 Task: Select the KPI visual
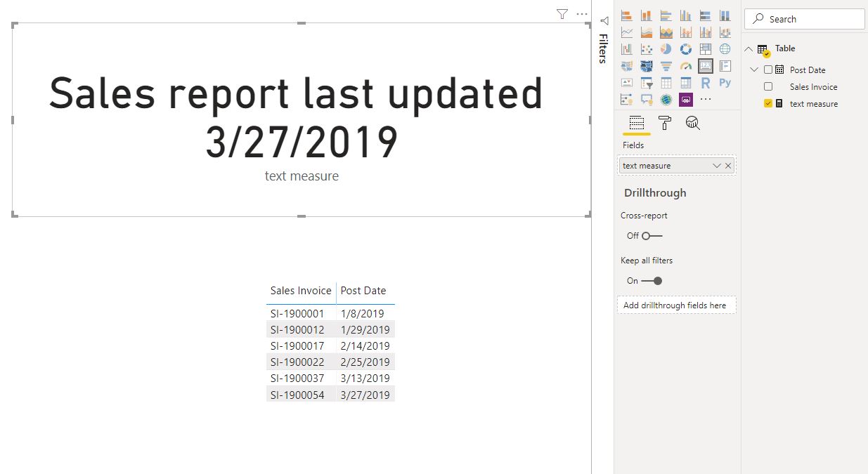[x=627, y=83]
